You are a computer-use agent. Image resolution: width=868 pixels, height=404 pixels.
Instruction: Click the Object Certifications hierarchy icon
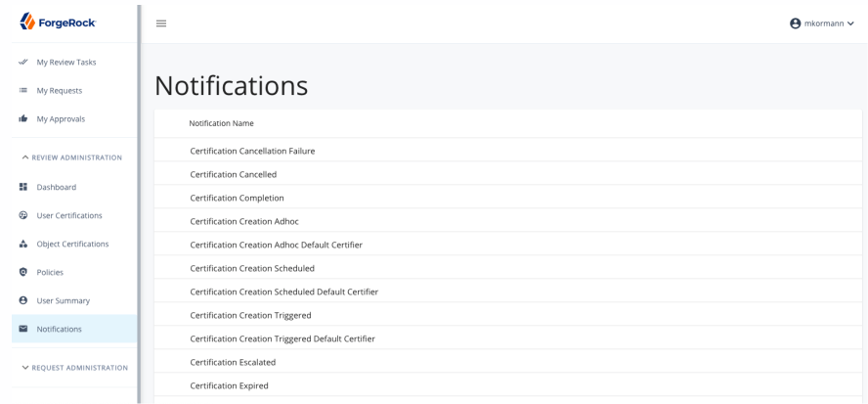pos(23,244)
